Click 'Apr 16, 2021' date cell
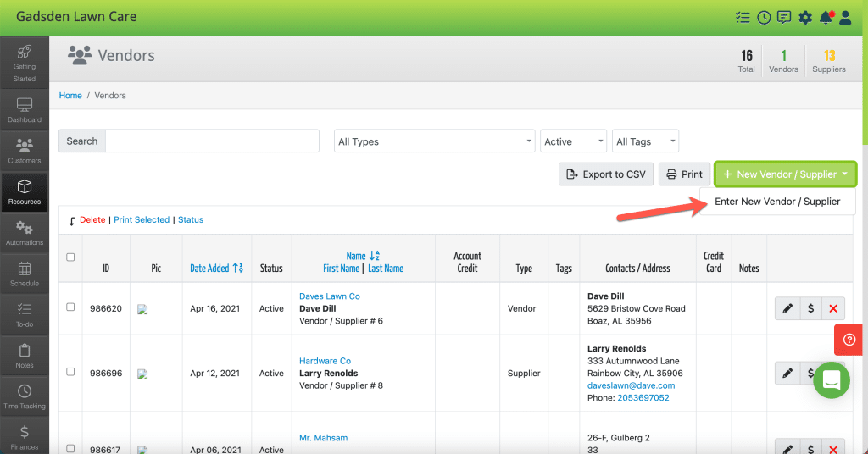 pos(214,308)
